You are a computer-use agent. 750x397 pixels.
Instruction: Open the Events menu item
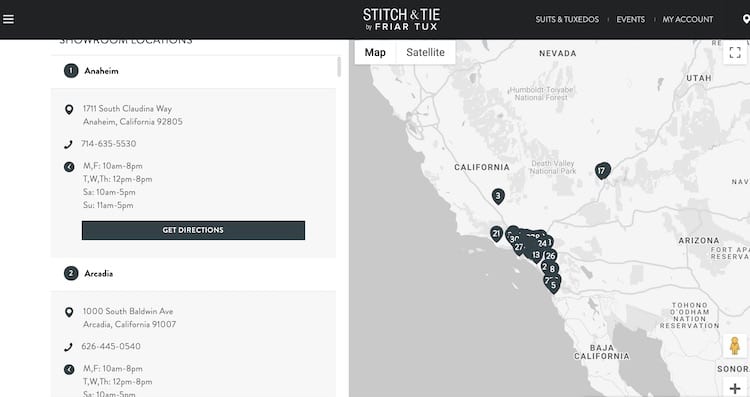point(630,20)
